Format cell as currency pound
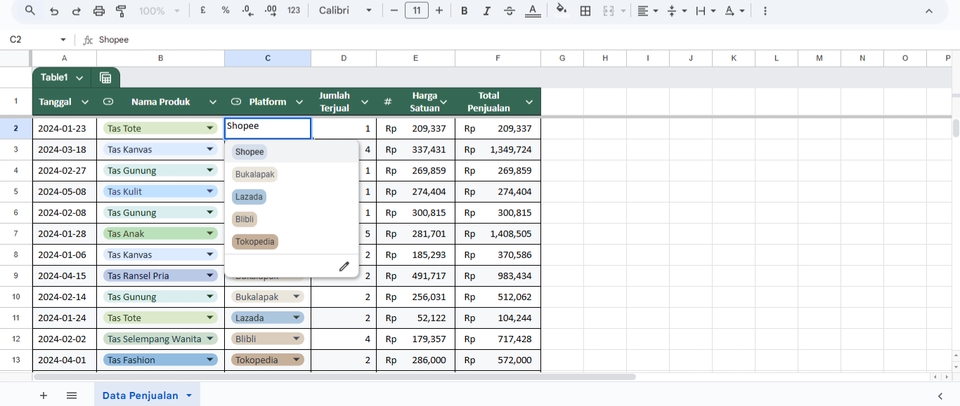The width and height of the screenshot is (960, 406). pos(203,11)
